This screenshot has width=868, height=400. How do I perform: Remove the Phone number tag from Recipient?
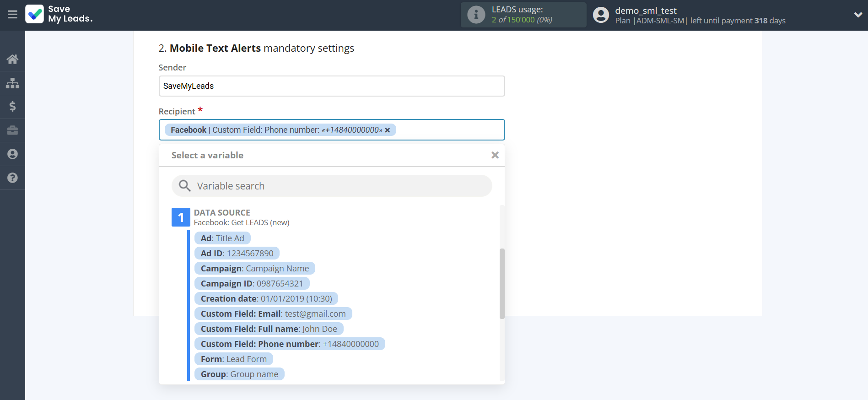pyautogui.click(x=388, y=130)
